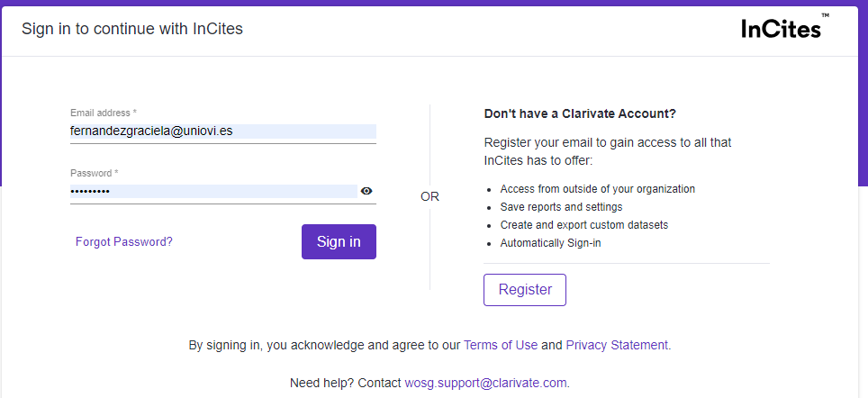Click the 'Access from outside of your organization' bullet
The height and width of the screenshot is (398, 868).
click(x=597, y=189)
